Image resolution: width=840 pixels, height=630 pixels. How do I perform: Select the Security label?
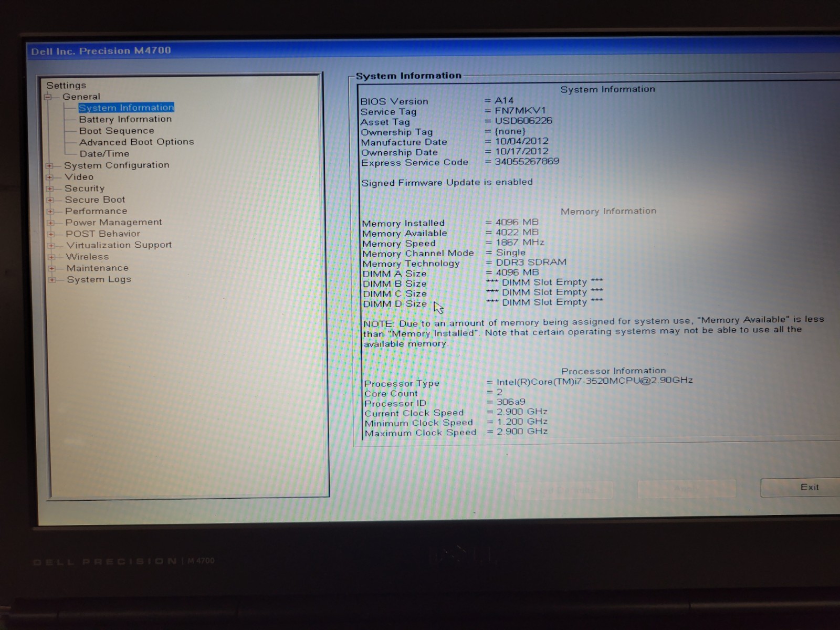point(85,188)
